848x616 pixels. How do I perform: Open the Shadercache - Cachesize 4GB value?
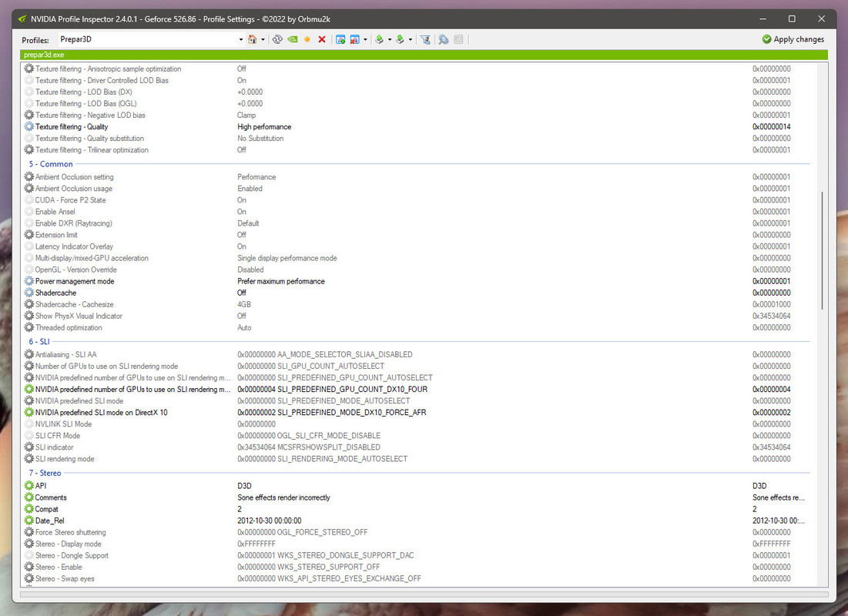(x=244, y=304)
